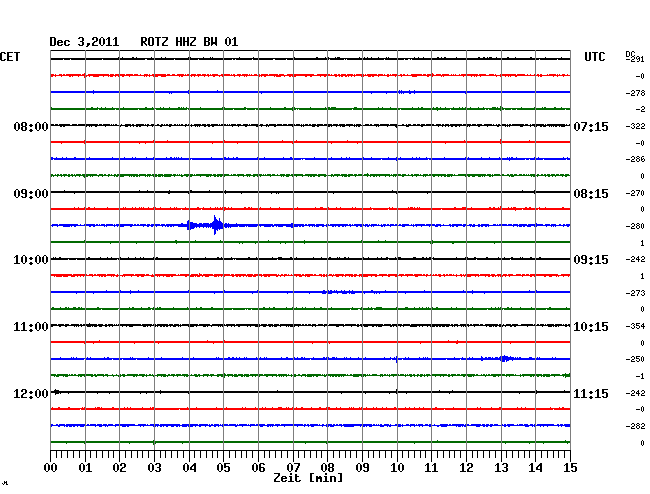This screenshot has width=650, height=494.
Task: Click the UTC time label "07:15"
Action: point(591,127)
